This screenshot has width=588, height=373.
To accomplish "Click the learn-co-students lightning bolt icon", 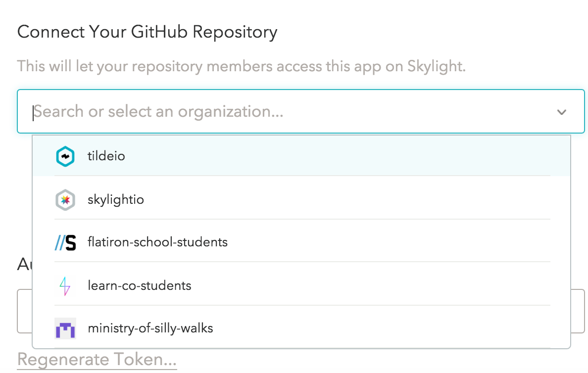I will click(65, 285).
